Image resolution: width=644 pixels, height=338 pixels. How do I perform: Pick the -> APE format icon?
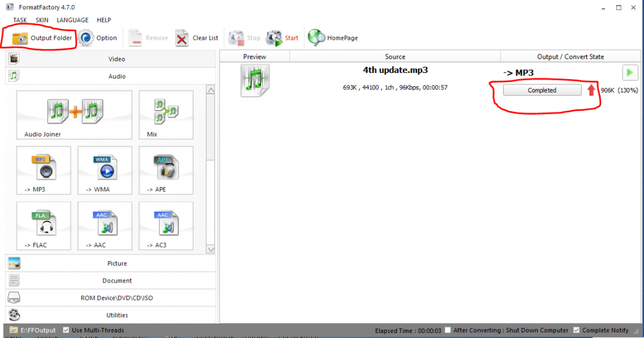165,168
